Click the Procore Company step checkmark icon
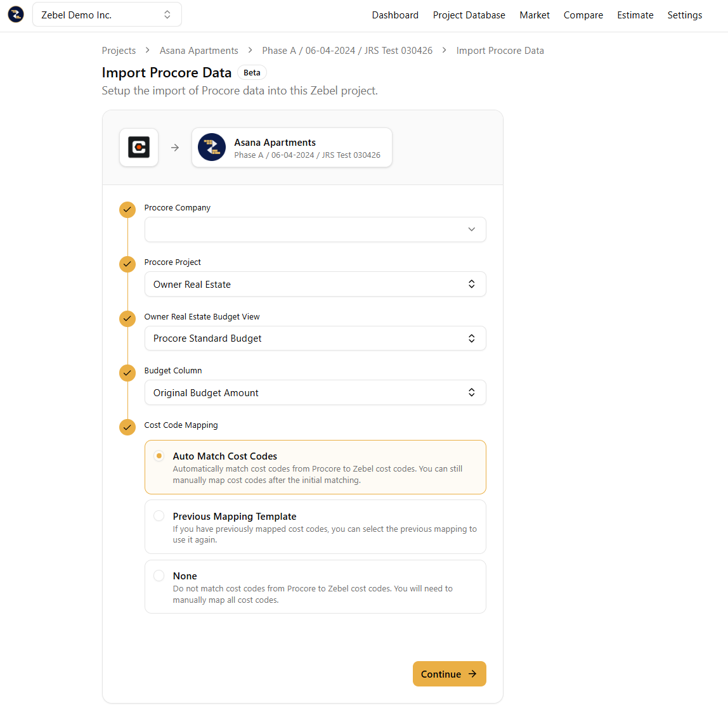 pyautogui.click(x=127, y=209)
